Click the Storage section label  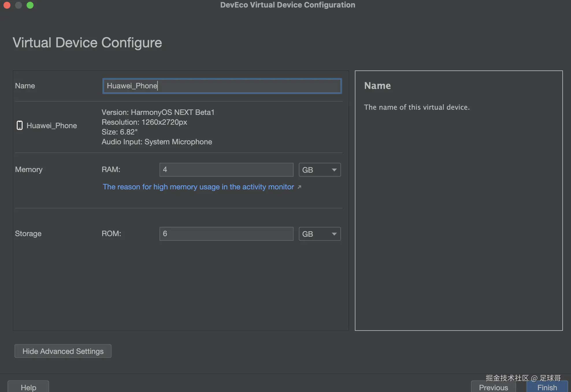[28, 234]
